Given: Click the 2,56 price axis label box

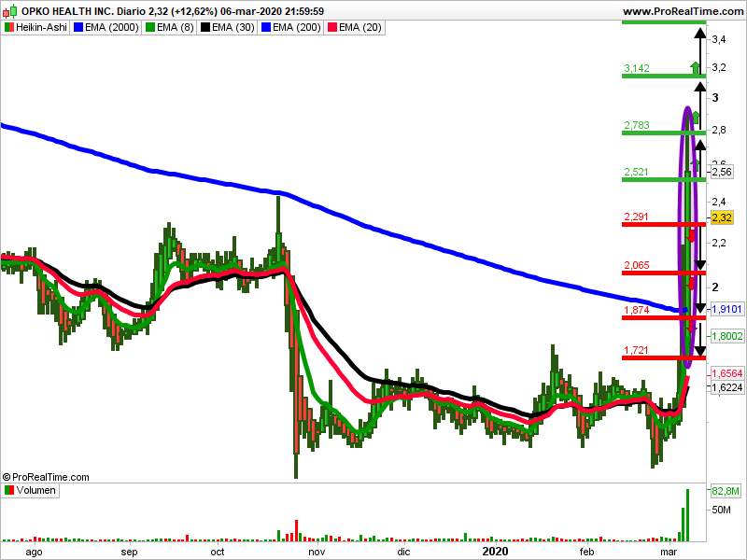Looking at the screenshot, I should click(x=721, y=172).
